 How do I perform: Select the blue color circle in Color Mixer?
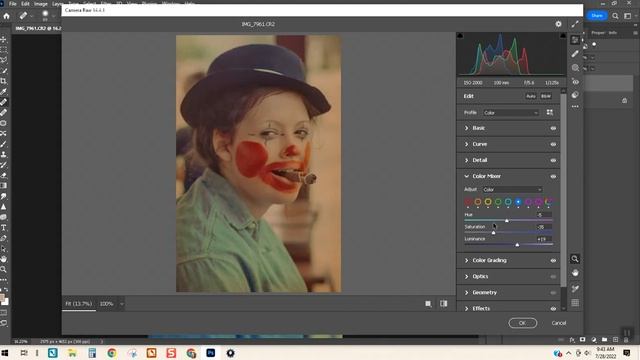pos(518,202)
